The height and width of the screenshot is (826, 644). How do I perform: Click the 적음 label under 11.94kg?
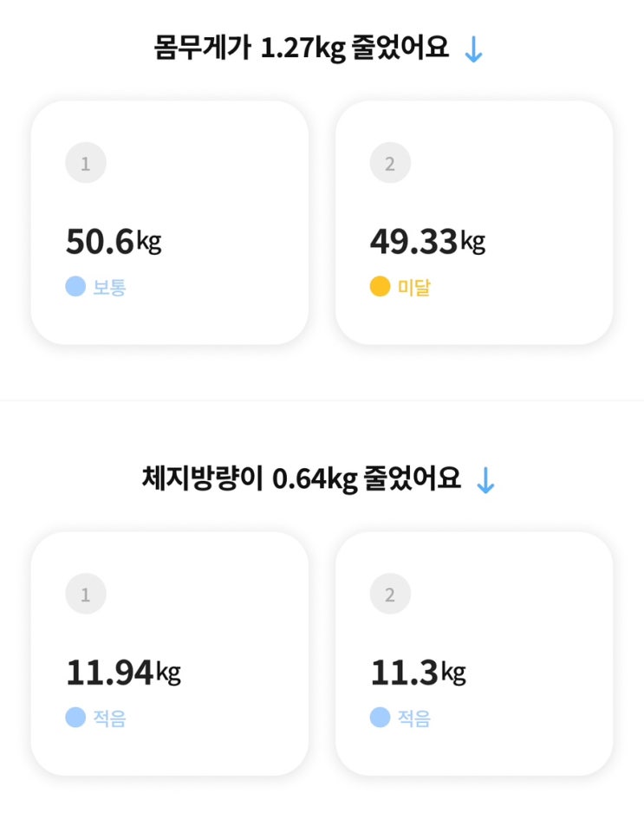pyautogui.click(x=109, y=718)
